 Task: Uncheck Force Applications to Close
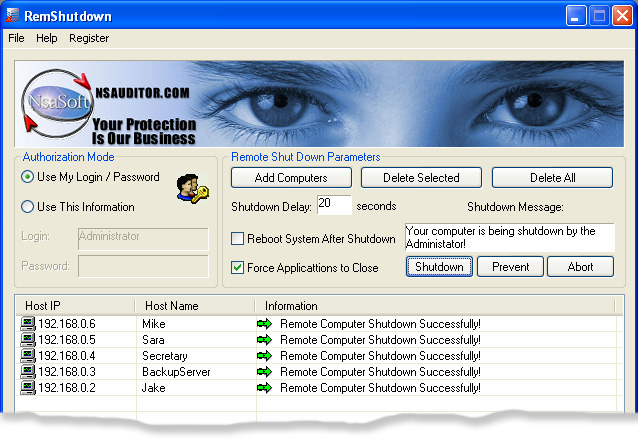238,267
